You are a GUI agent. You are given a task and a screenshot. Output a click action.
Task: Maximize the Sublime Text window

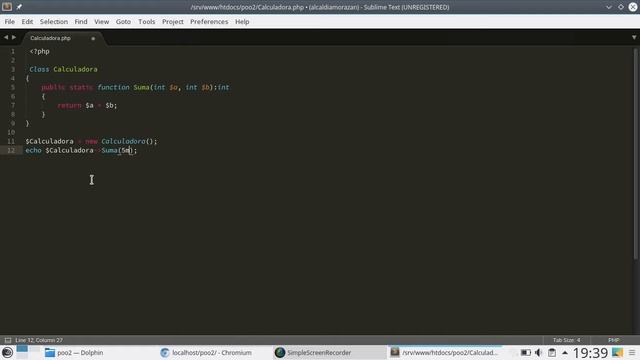[x=621, y=7]
